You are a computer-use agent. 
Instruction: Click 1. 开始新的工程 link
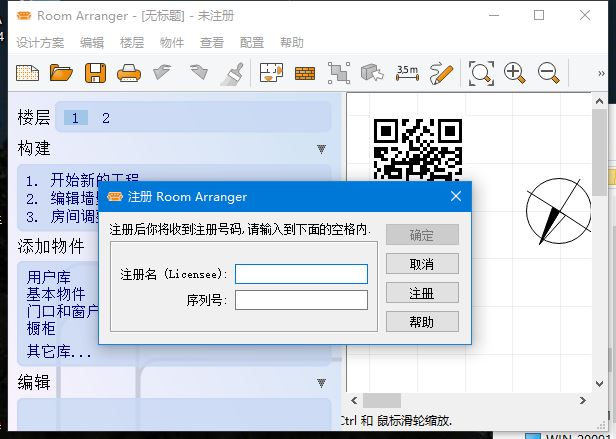coord(82,180)
